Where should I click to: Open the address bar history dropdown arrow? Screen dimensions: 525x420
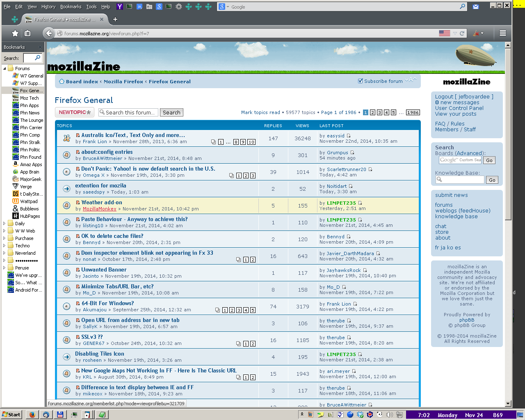[x=455, y=33]
